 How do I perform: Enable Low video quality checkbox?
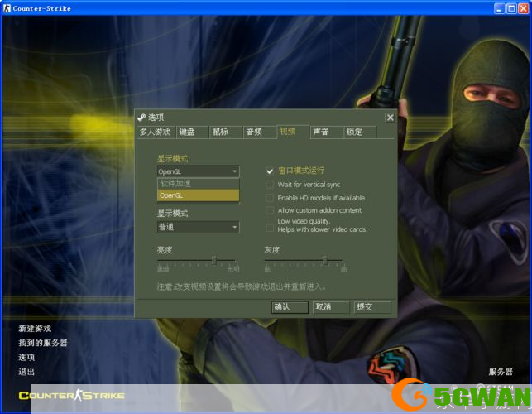point(270,228)
